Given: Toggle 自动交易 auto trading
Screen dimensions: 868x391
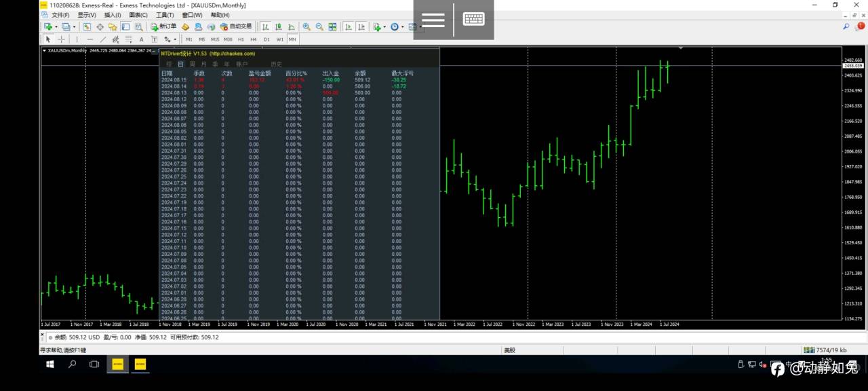Looking at the screenshot, I should click(x=235, y=26).
